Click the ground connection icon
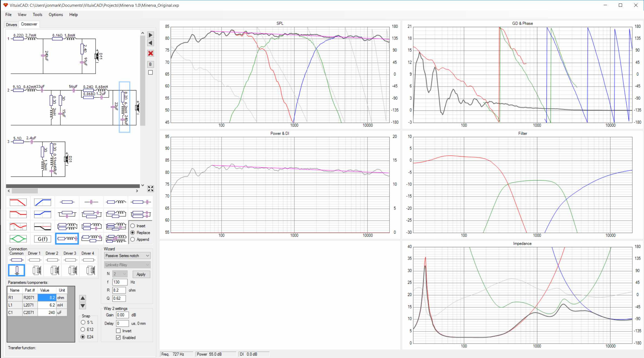The height and width of the screenshot is (358, 644). [x=17, y=270]
